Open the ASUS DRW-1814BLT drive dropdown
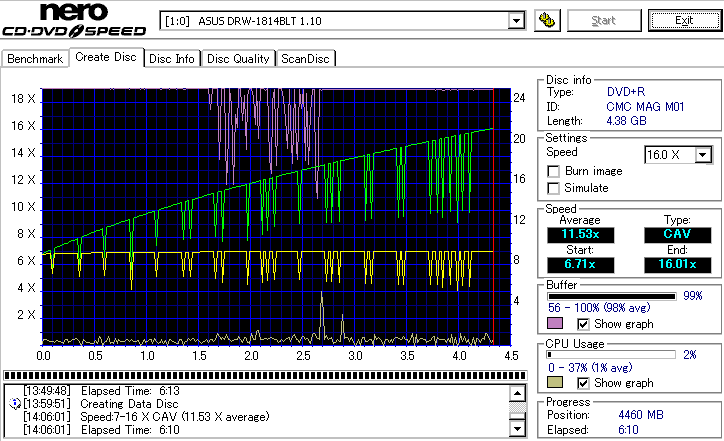Viewport: 724px width, 441px height. [x=516, y=20]
